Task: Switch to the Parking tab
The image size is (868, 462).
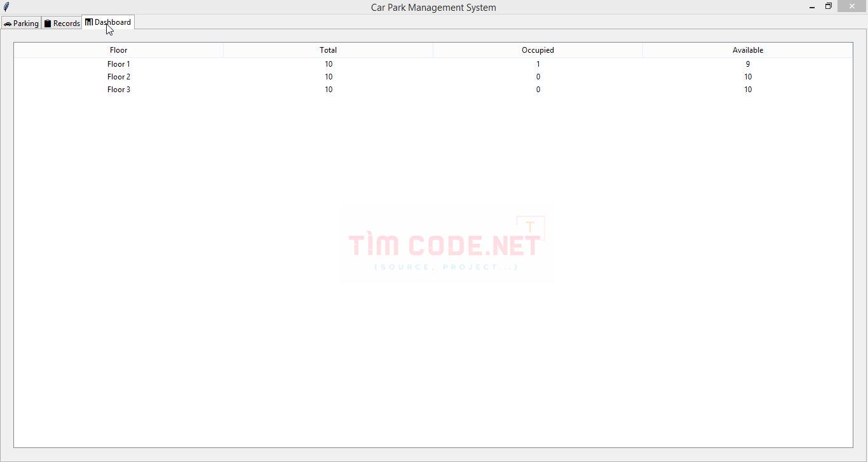Action: tap(21, 24)
